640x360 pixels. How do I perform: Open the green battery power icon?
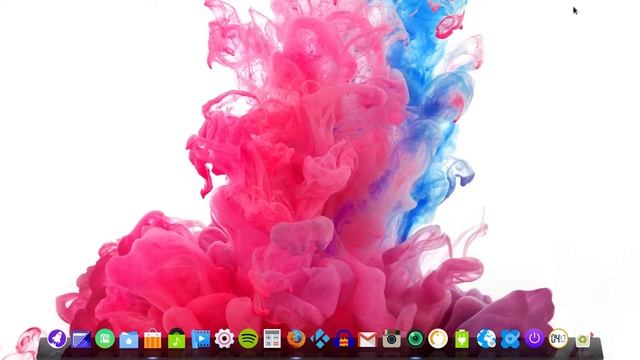462,339
